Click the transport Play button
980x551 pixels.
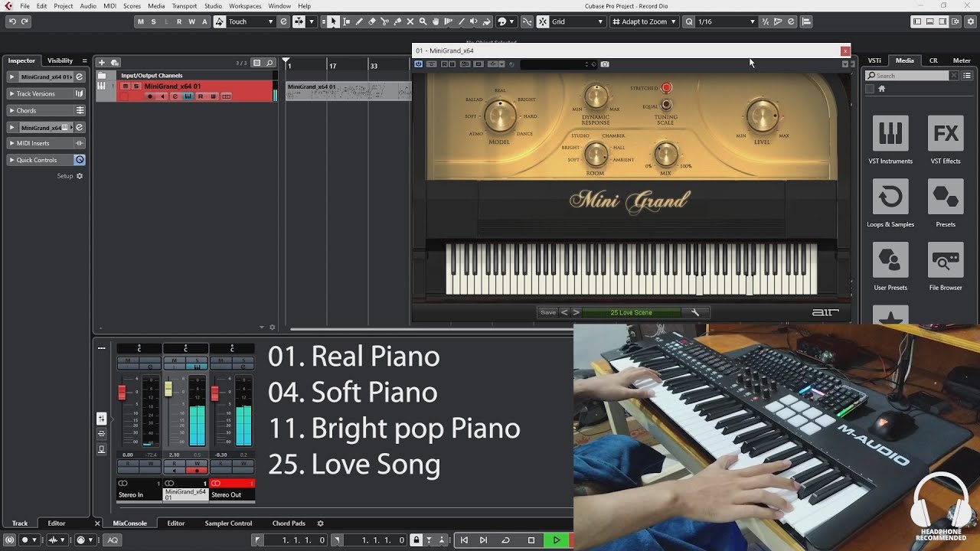557,540
